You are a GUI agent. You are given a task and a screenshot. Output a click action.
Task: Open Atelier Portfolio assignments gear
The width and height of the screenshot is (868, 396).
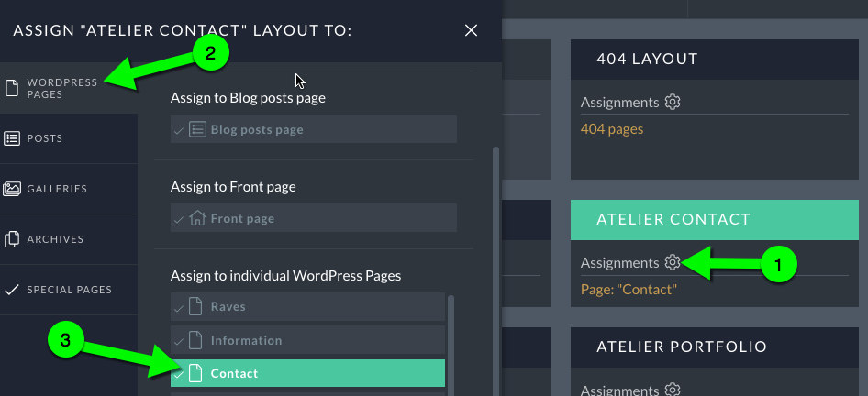pos(673,390)
